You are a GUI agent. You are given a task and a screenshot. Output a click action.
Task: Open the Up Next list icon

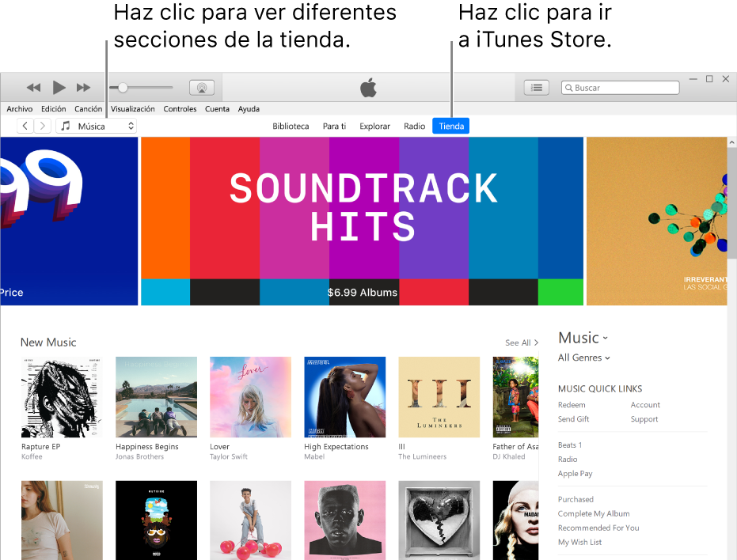point(536,87)
